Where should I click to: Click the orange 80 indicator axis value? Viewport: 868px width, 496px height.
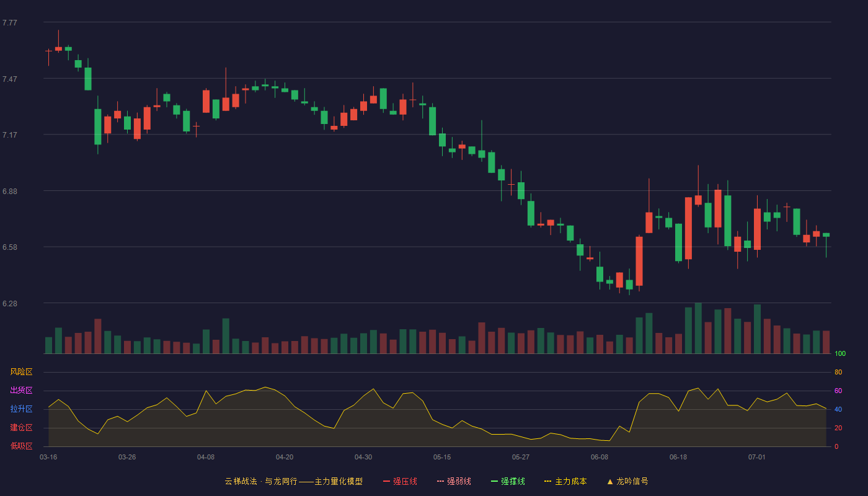pos(838,372)
